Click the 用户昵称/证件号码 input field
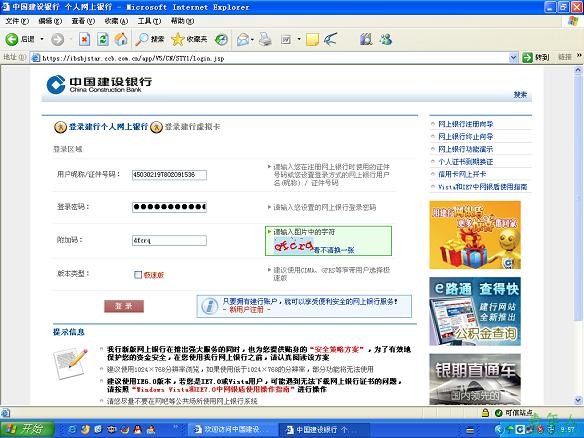 (x=169, y=175)
